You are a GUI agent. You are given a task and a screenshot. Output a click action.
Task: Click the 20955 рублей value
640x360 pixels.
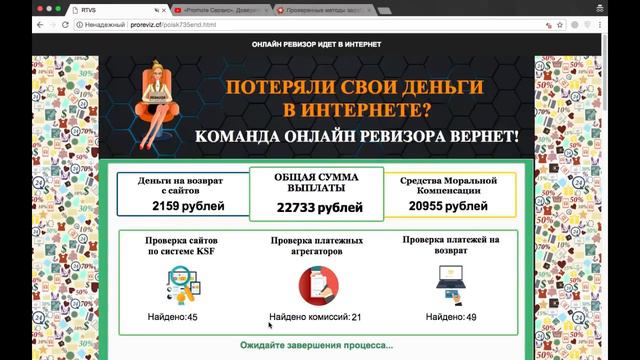pos(448,206)
